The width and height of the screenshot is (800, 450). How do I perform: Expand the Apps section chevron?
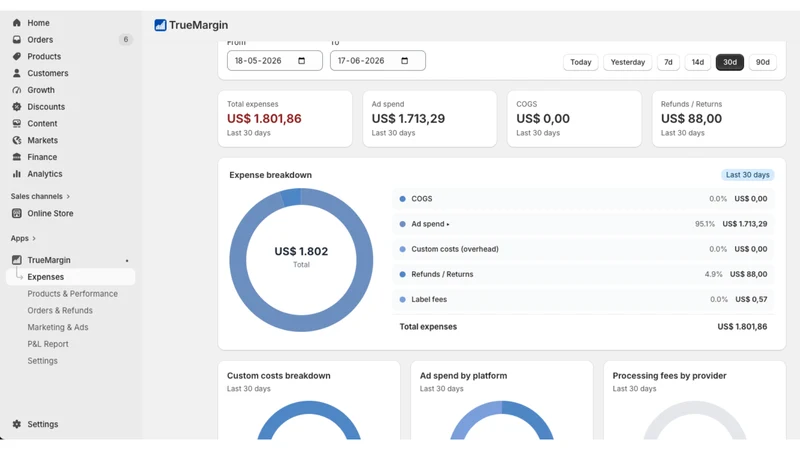click(34, 238)
